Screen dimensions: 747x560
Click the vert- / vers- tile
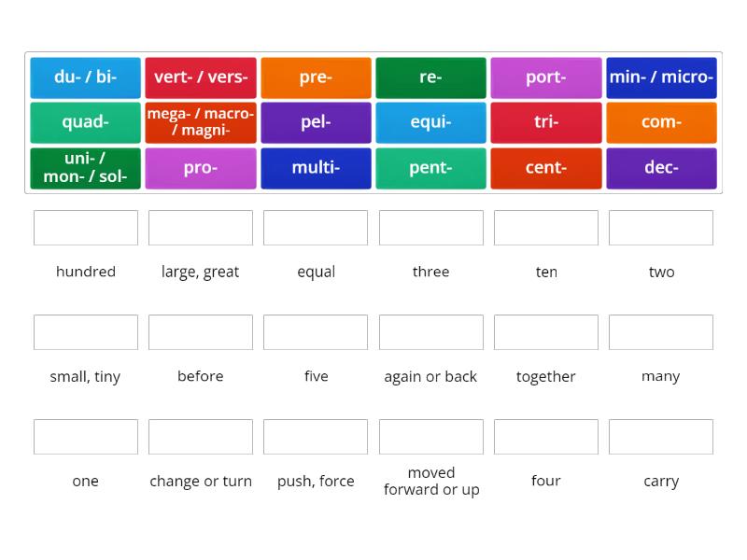tap(200, 77)
